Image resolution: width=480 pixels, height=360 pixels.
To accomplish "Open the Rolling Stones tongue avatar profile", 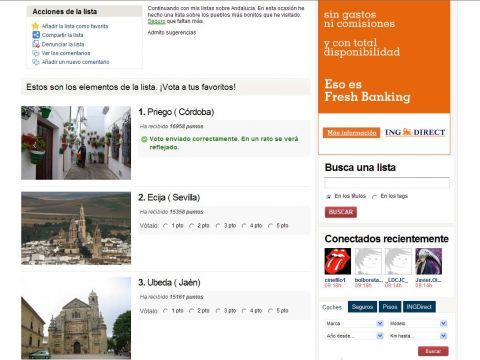I will 338,261.
